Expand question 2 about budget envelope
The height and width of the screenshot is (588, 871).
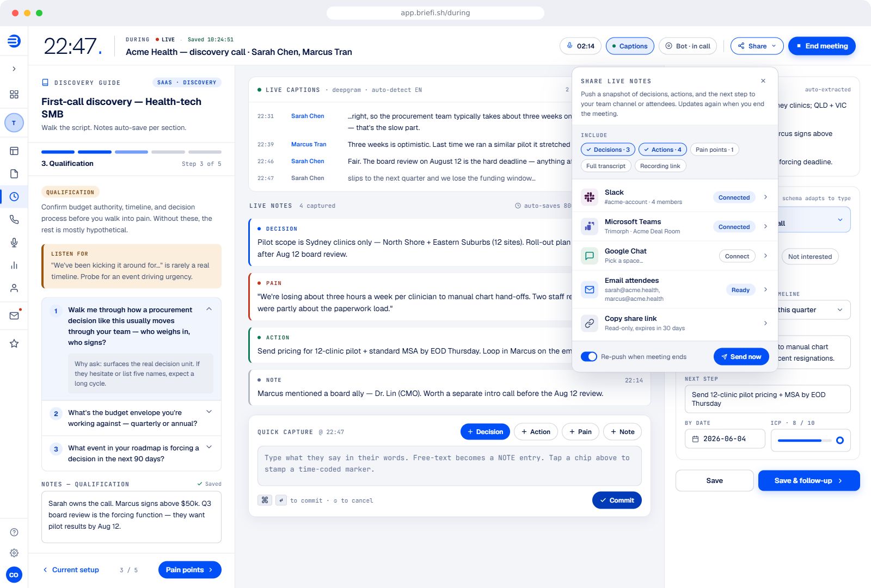(x=209, y=412)
